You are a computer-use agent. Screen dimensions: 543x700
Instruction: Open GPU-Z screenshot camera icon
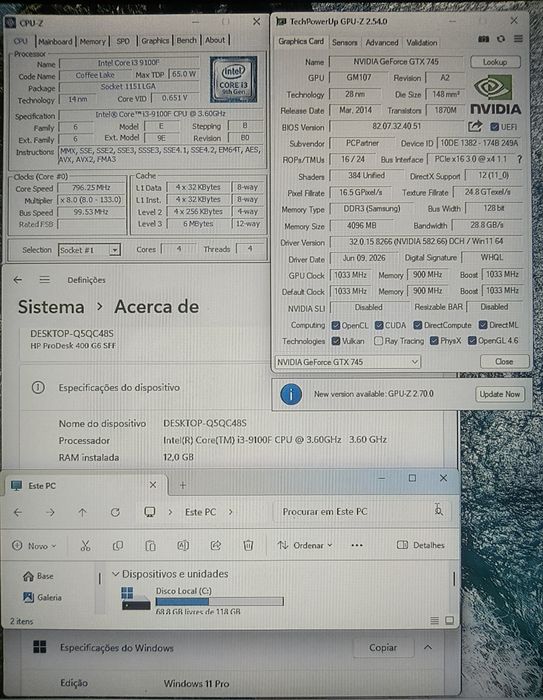tap(483, 39)
